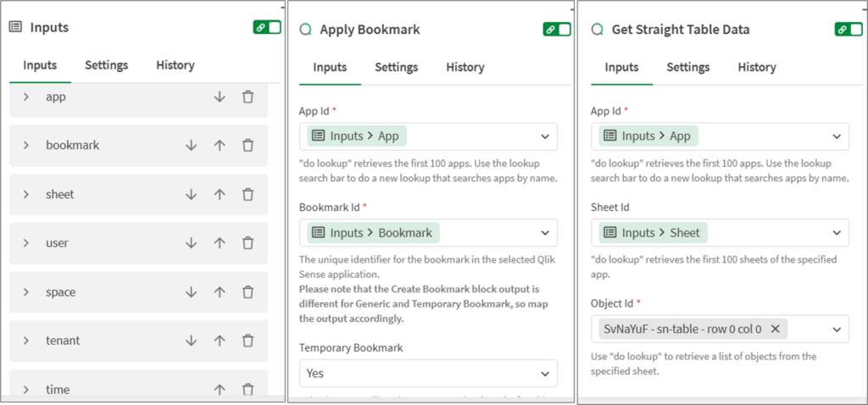
Task: Switch to Settings tab in Apply Bookmark
Action: click(397, 67)
